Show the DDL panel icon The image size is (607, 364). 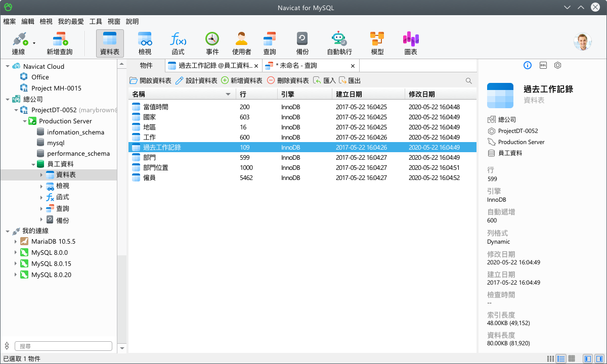(543, 65)
